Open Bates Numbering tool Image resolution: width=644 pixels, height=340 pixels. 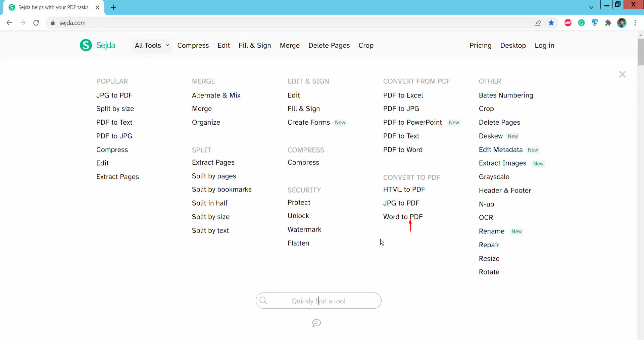(x=506, y=95)
